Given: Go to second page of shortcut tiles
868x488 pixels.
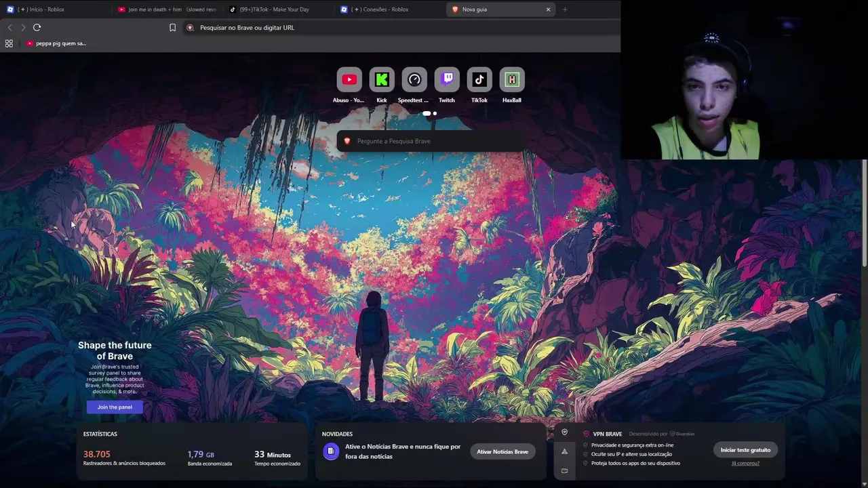Looking at the screenshot, I should (435, 113).
